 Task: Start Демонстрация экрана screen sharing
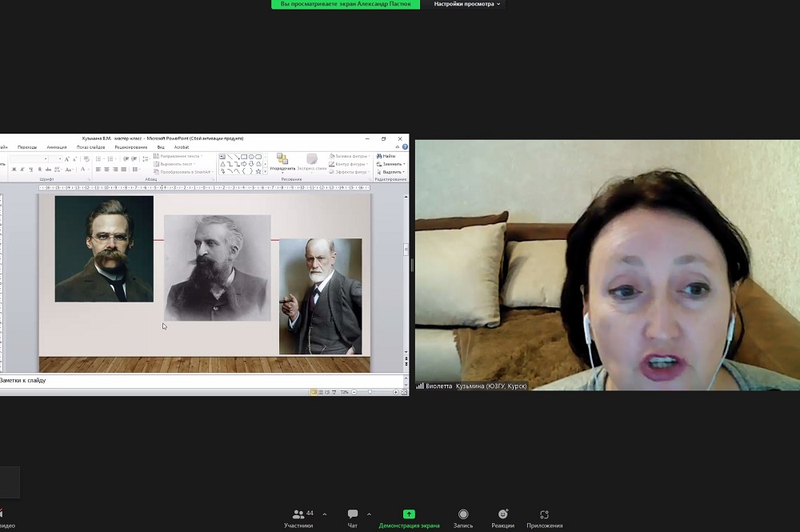point(409,518)
